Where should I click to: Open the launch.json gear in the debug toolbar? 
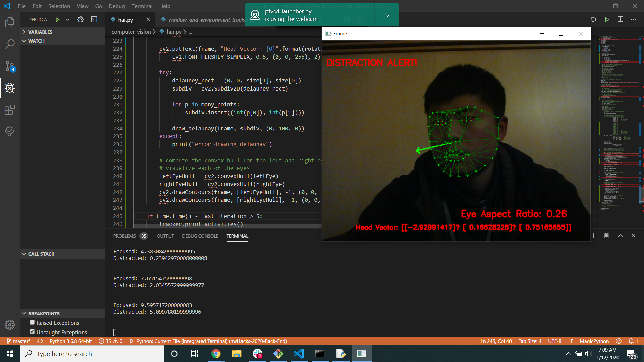[x=80, y=20]
